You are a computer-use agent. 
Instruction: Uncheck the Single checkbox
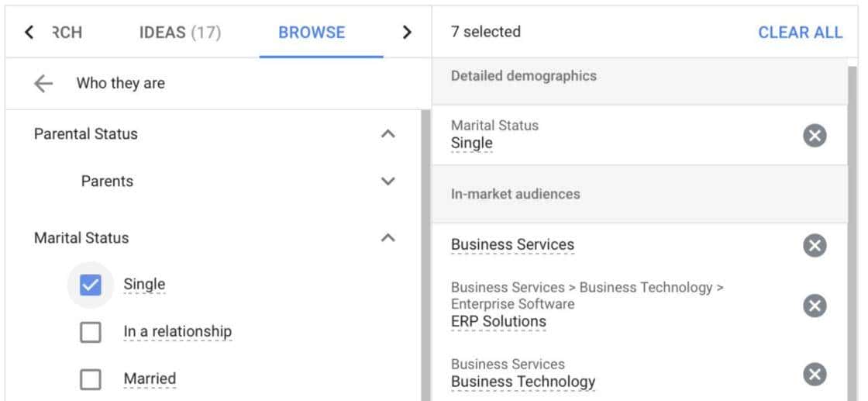91,285
